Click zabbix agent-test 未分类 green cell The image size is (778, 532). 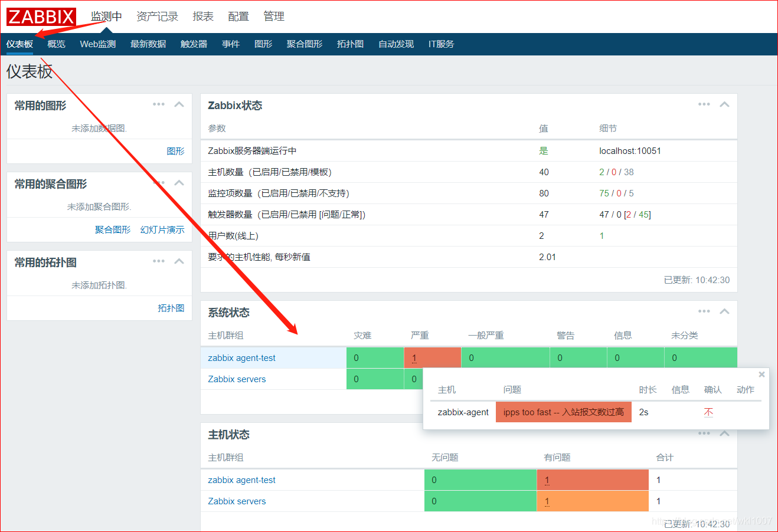(x=701, y=358)
